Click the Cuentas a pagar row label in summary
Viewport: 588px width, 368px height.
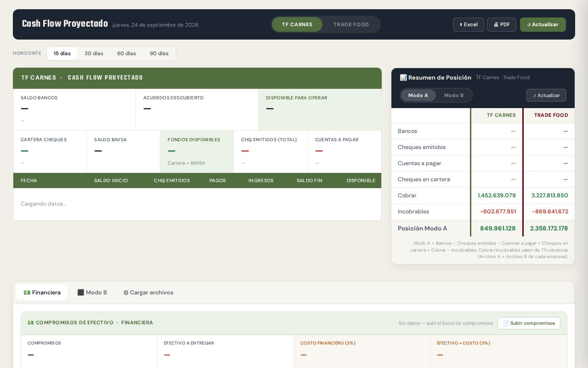tap(419, 163)
